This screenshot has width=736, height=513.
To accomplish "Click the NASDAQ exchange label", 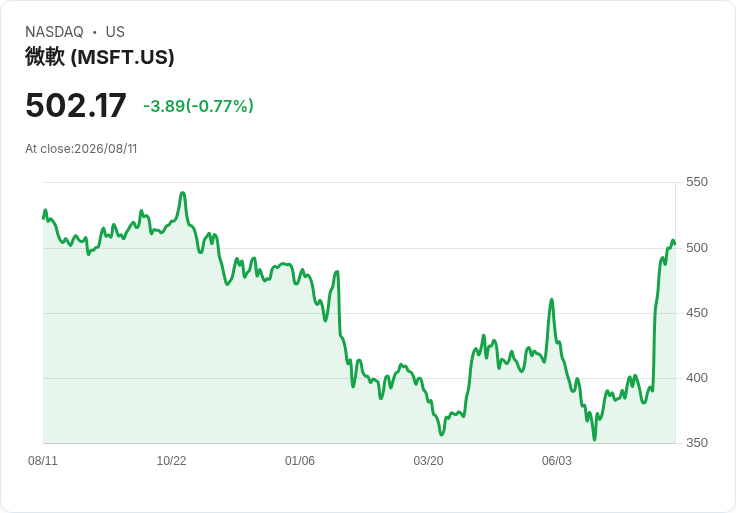I will pos(54,32).
